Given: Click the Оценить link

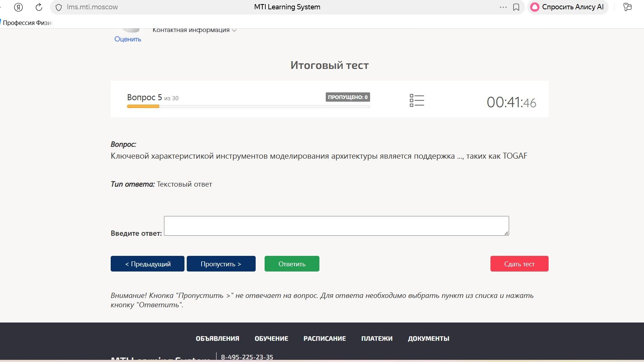Looking at the screenshot, I should [x=128, y=39].
